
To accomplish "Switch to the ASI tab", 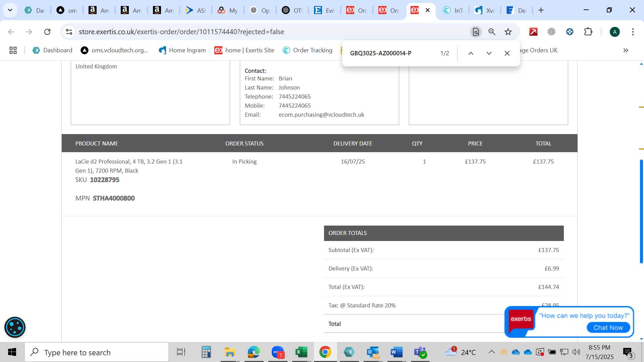I will (x=196, y=10).
